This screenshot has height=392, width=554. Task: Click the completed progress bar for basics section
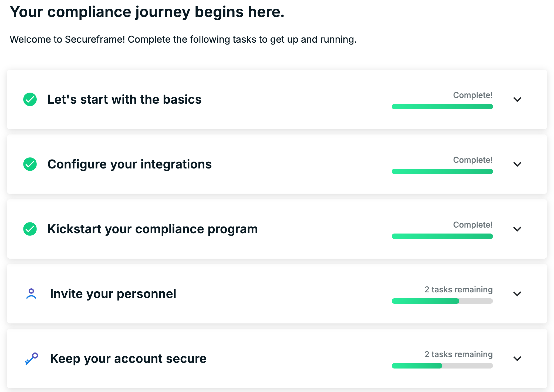[x=442, y=107]
